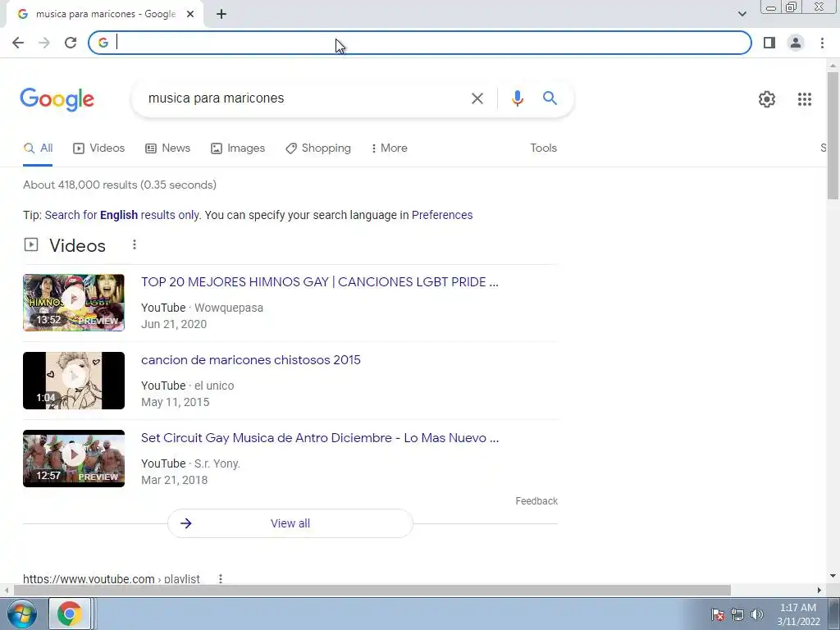This screenshot has height=630, width=840.
Task: Click the scroll-right arrow of horizontal scrollbar
Action: [x=819, y=591]
